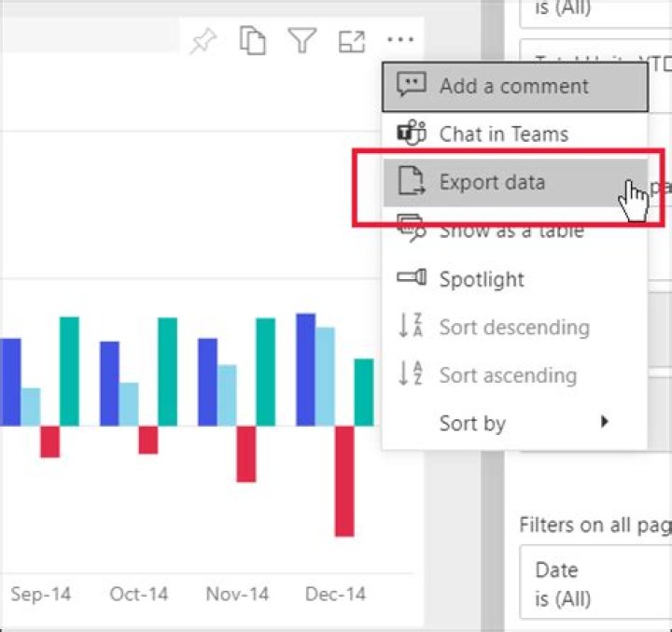This screenshot has height=632, width=672.
Task: Choose Chat in Teams
Action: coord(514,134)
